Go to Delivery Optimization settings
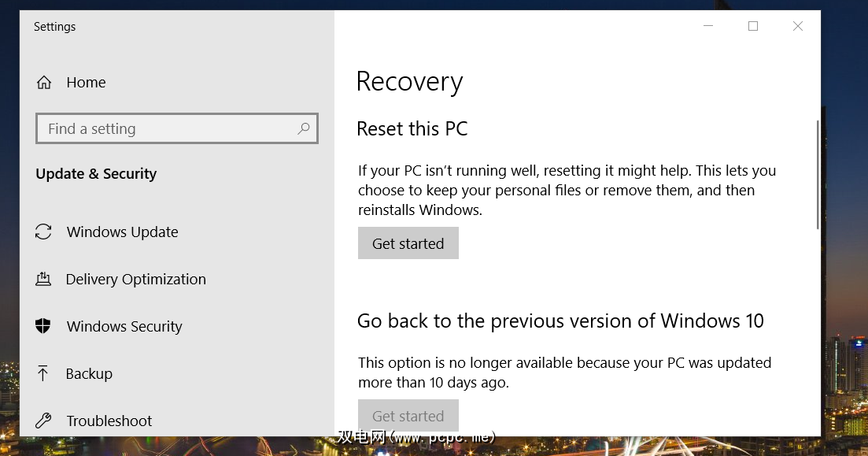 135,280
